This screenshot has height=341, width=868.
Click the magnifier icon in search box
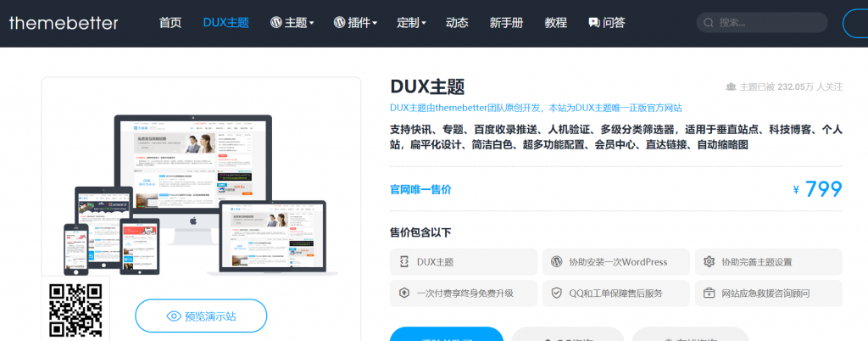pyautogui.click(x=708, y=23)
